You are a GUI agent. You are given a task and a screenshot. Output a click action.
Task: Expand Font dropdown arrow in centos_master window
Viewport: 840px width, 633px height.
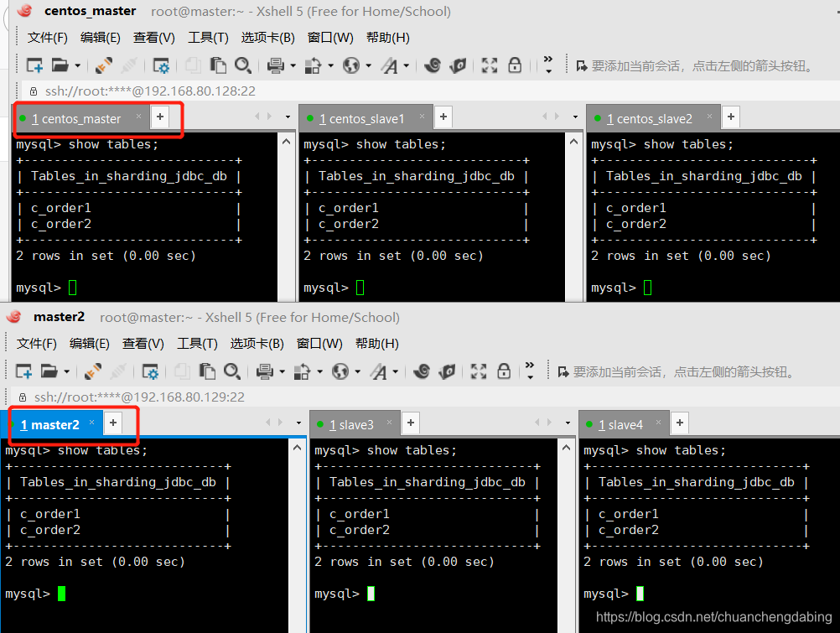(407, 66)
